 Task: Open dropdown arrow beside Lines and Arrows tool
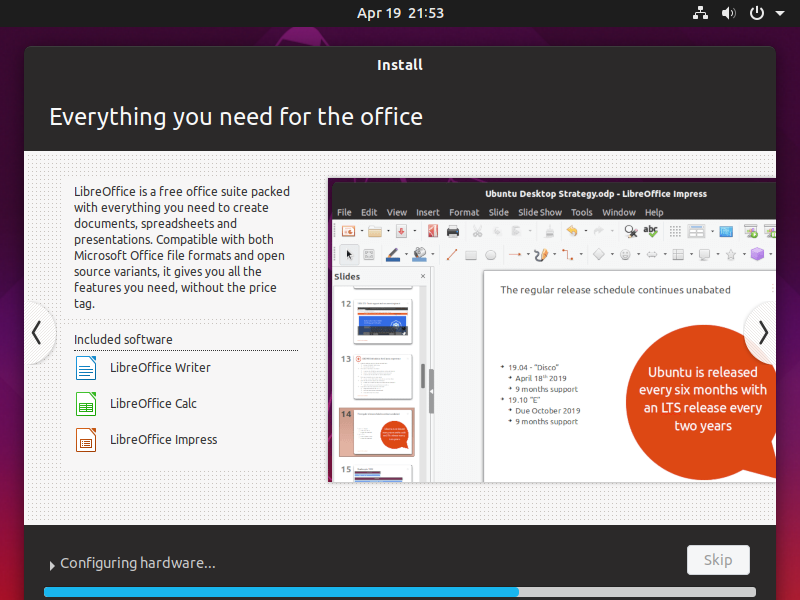tap(528, 254)
